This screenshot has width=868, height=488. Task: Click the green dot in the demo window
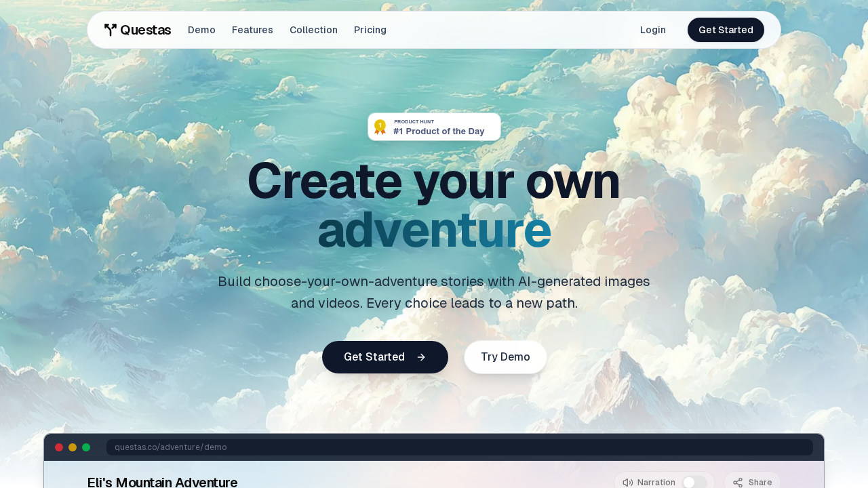coord(86,447)
